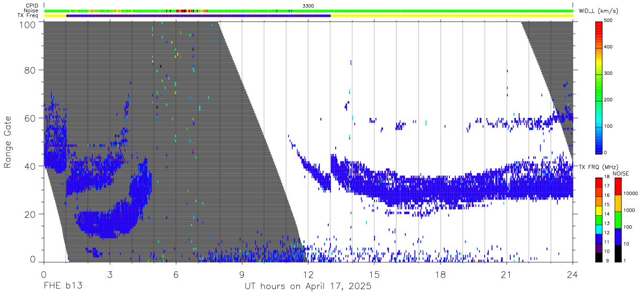Image resolution: width=644 pixels, height=297 pixels.
Task: Pick the black 9–10 MHz frequency swatch
Action: click(x=598, y=257)
